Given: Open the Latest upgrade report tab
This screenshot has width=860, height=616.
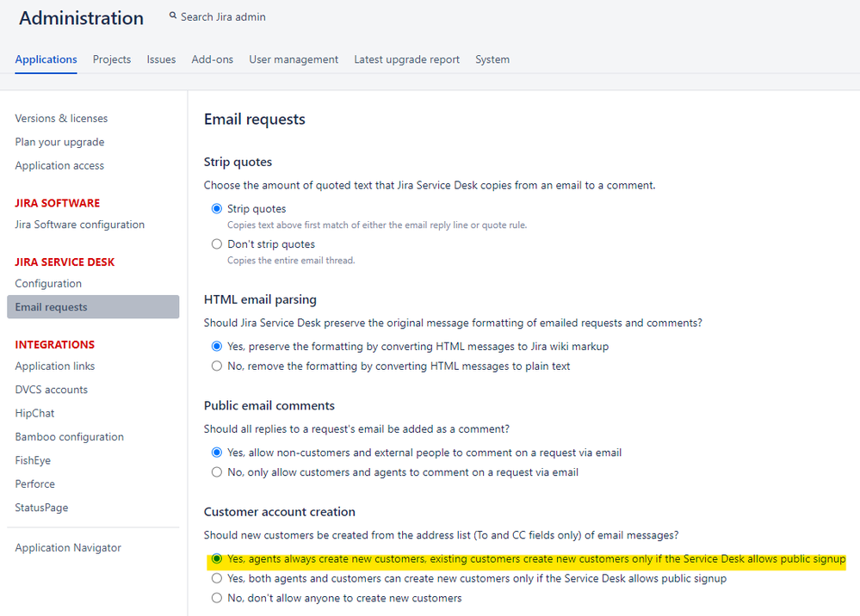Looking at the screenshot, I should (x=406, y=59).
